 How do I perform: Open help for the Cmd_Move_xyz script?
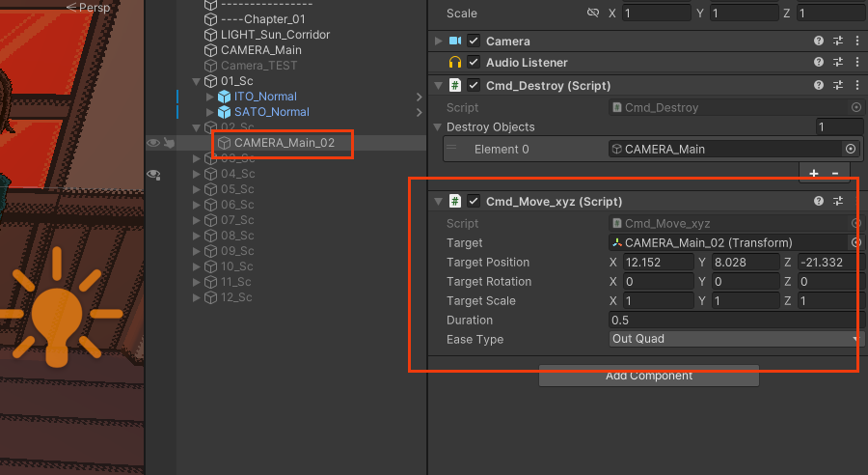click(x=819, y=202)
